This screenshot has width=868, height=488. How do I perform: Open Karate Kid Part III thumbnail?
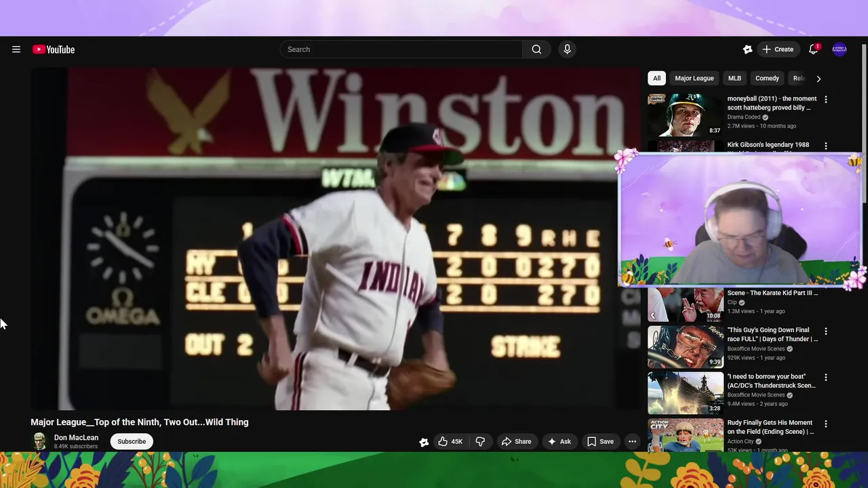(686, 304)
